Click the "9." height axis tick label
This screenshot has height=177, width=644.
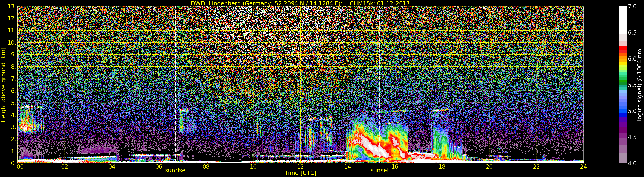(14, 55)
